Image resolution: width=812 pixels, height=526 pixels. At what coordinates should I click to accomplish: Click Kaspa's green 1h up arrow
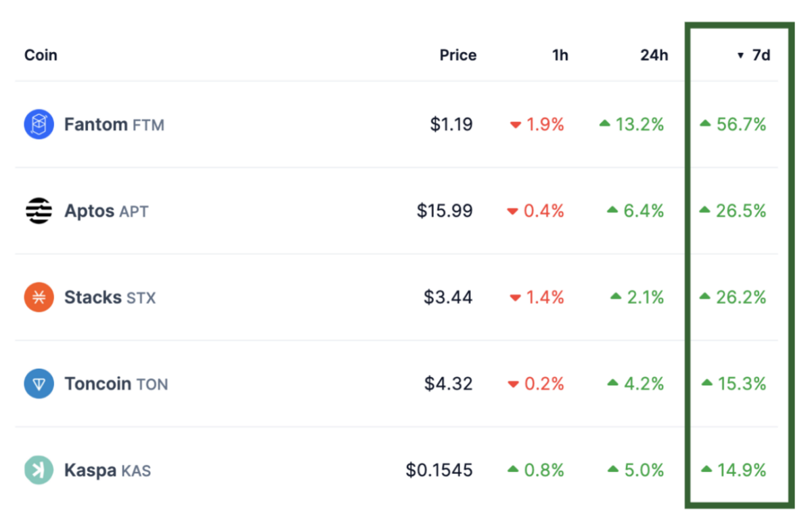[x=513, y=469]
